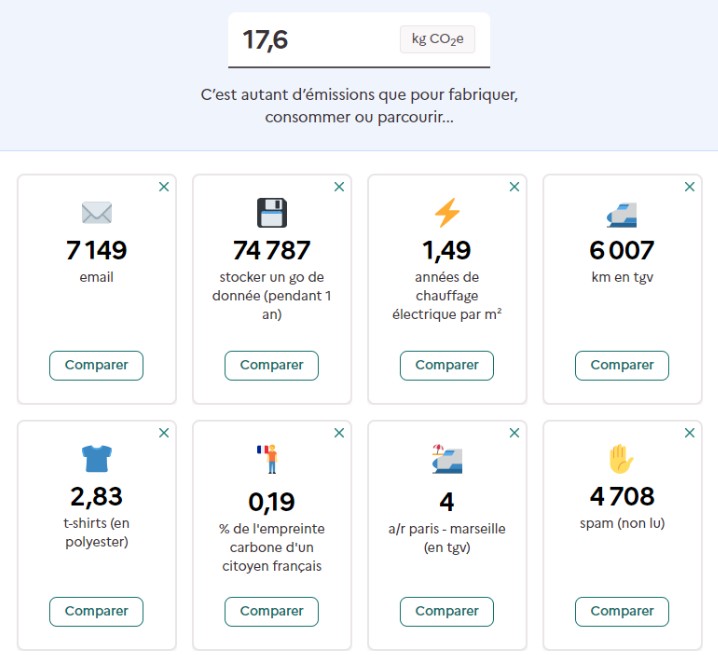Click the floppy disk data storage icon
The height and width of the screenshot is (655, 718).
point(272,212)
